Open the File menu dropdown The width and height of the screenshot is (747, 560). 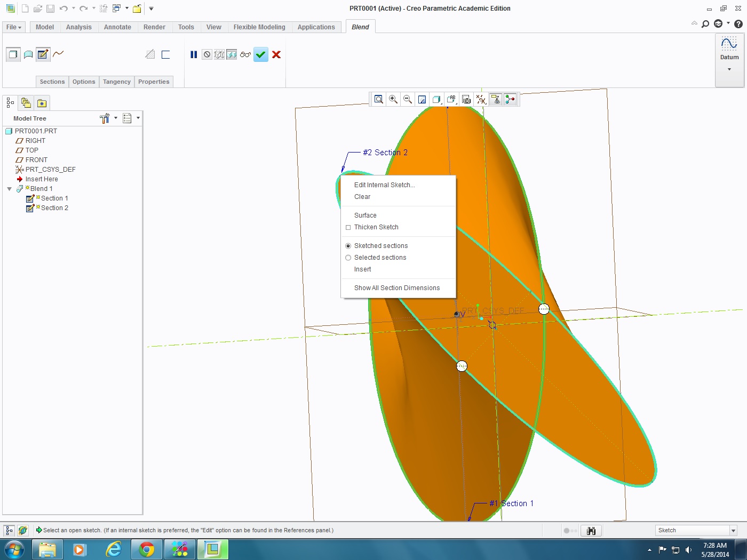coord(14,27)
